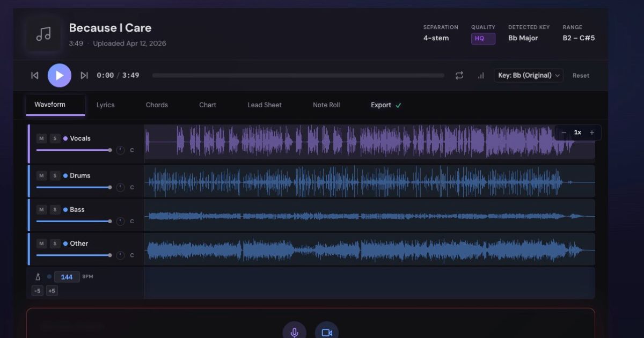
Task: Zoom in waveform with plus button
Action: (x=592, y=133)
